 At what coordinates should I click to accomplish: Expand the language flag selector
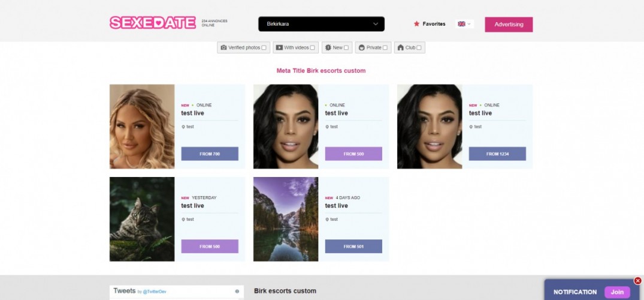(464, 24)
